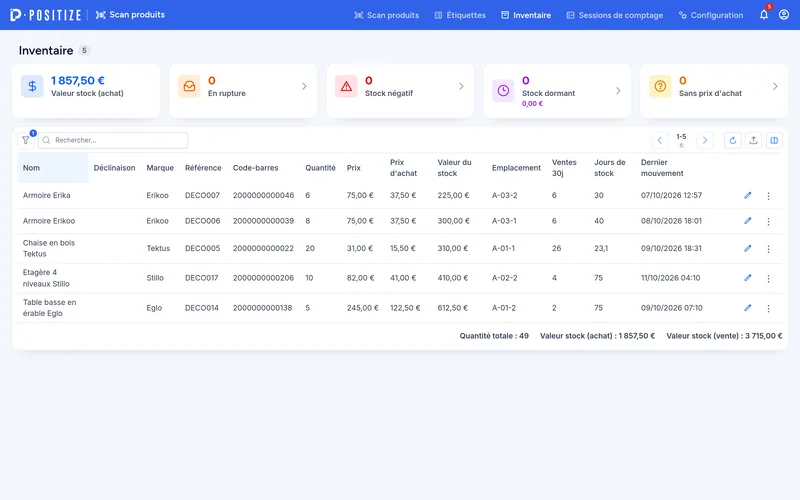This screenshot has width=800, height=500.
Task: Sort by the Quantité column header
Action: click(320, 168)
